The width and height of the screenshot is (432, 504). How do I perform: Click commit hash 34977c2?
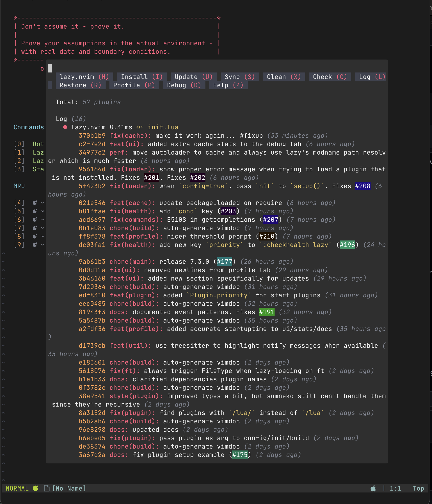click(92, 152)
